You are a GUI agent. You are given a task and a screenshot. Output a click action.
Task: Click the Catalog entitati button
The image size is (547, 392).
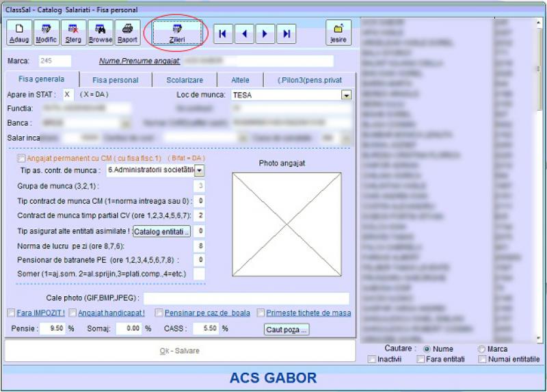click(x=161, y=231)
